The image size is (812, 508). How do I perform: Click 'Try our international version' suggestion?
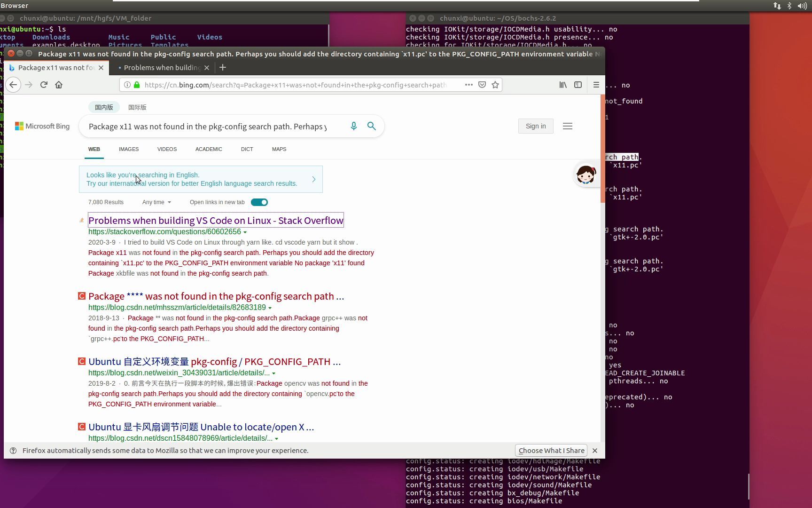tap(192, 183)
